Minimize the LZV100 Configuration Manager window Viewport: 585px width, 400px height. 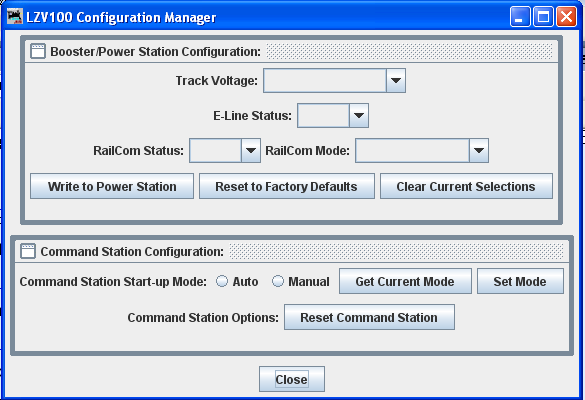tap(520, 17)
